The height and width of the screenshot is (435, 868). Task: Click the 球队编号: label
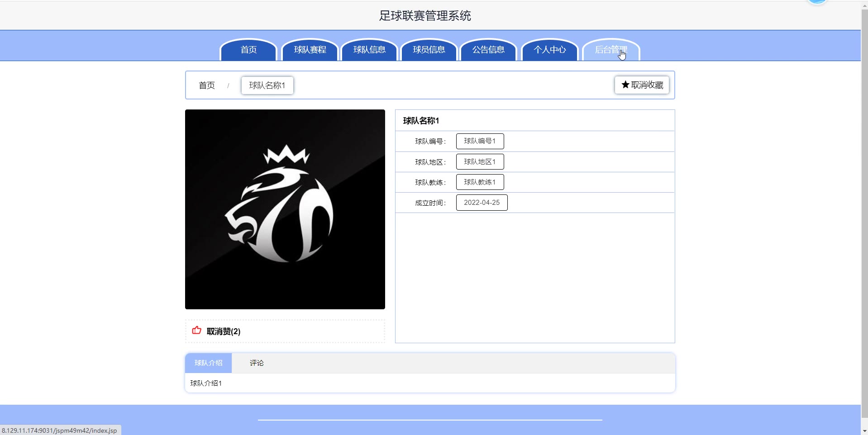[430, 142]
